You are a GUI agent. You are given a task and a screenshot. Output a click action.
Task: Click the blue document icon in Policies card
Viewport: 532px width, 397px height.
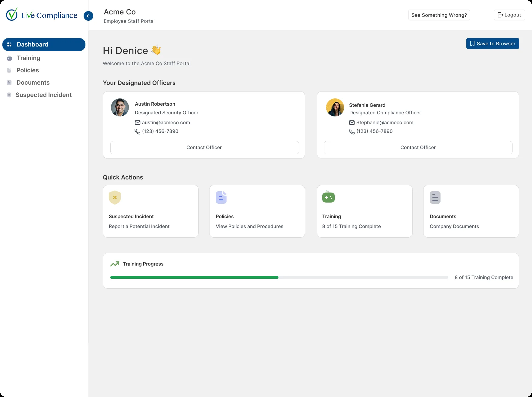click(221, 197)
